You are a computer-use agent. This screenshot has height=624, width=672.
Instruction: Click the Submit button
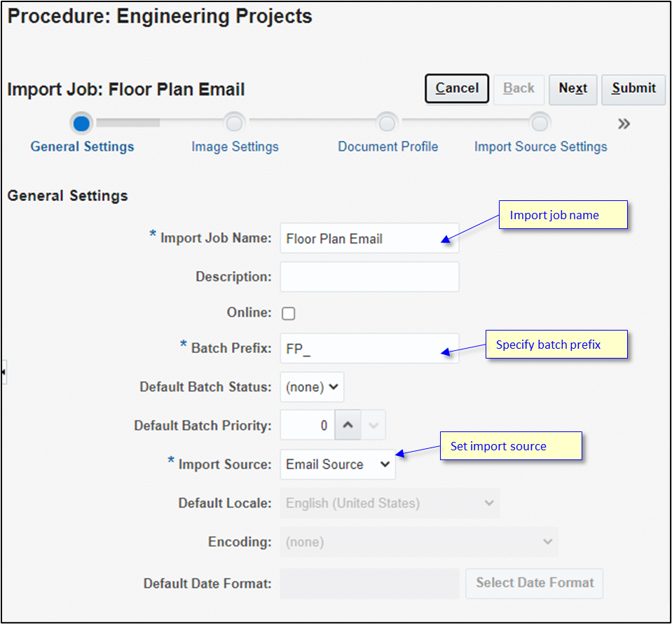tap(633, 89)
